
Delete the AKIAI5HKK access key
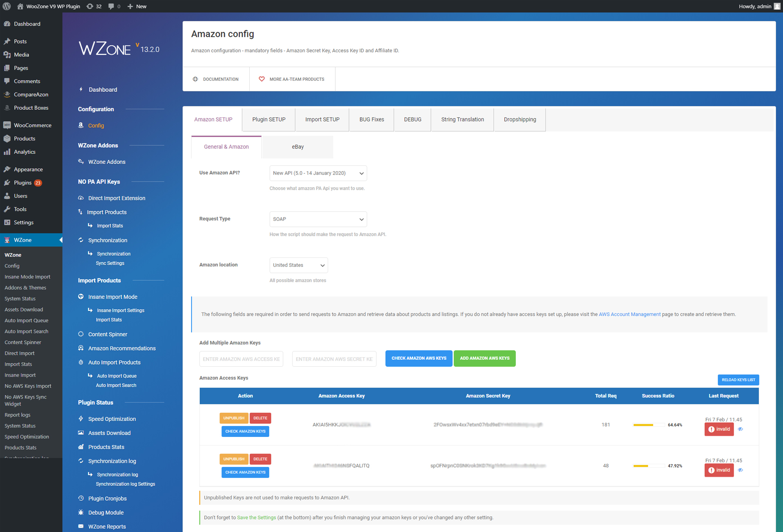[260, 418]
